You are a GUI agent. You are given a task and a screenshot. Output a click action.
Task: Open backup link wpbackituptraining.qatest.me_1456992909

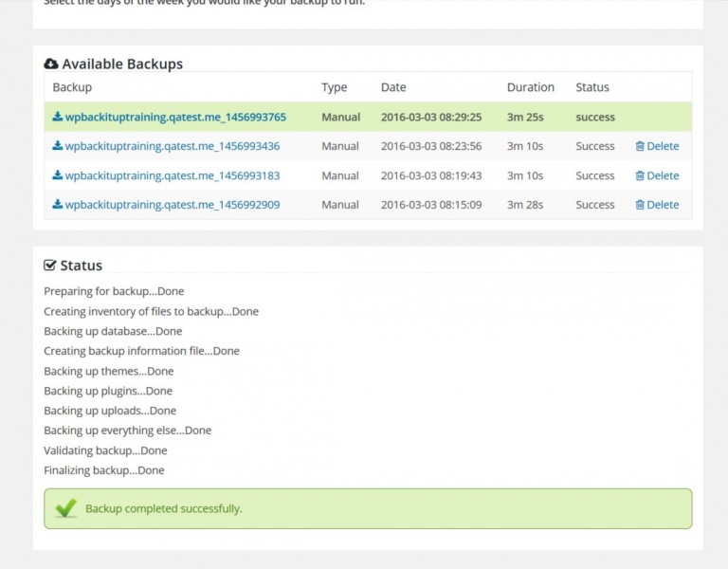173,205
